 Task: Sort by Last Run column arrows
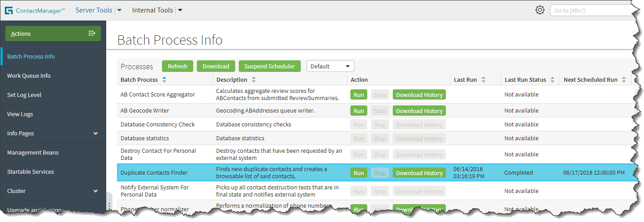pos(483,80)
